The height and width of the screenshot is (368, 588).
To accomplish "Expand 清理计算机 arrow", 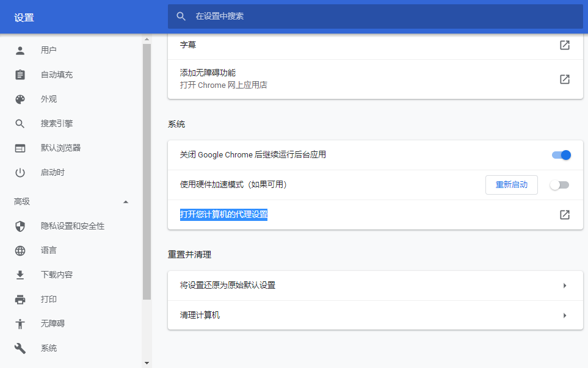I will coord(565,316).
